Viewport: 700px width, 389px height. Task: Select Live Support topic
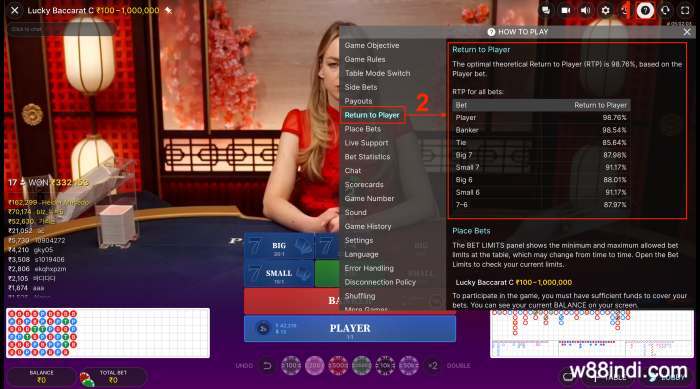coord(366,143)
